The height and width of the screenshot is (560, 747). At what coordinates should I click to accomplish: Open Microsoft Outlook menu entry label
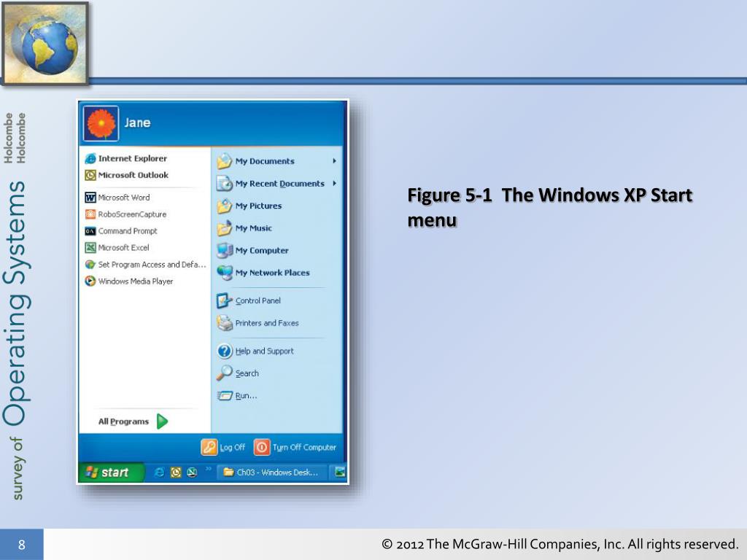[133, 175]
